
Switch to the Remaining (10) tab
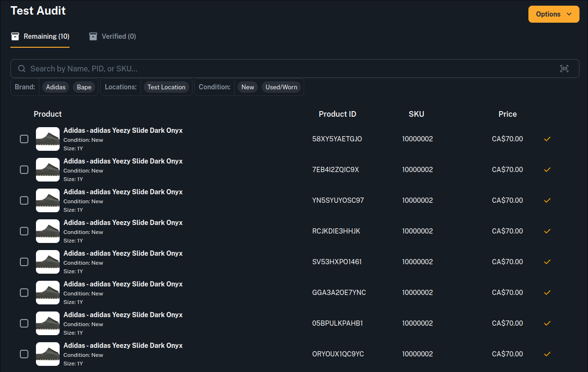(x=40, y=36)
